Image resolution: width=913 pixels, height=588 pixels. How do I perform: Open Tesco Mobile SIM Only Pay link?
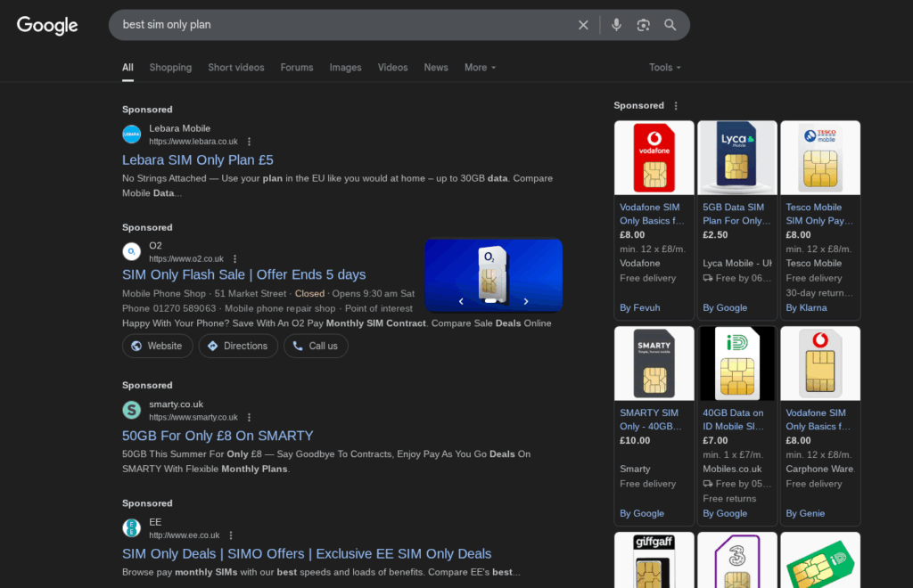[819, 214]
